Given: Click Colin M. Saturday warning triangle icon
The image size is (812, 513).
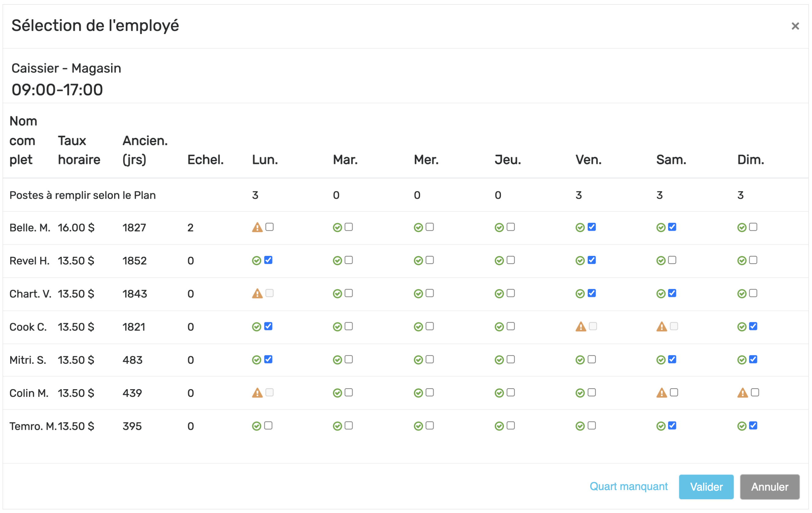Looking at the screenshot, I should pos(661,393).
